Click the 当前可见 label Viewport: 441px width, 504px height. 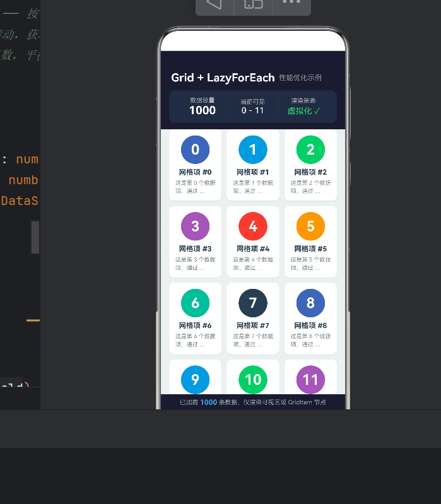point(252,102)
